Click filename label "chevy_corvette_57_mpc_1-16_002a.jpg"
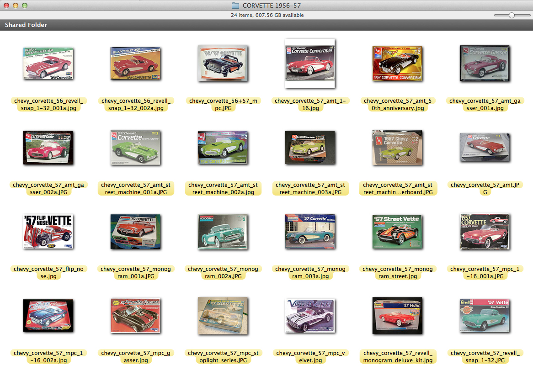The height and width of the screenshot is (392, 533). tap(48, 357)
